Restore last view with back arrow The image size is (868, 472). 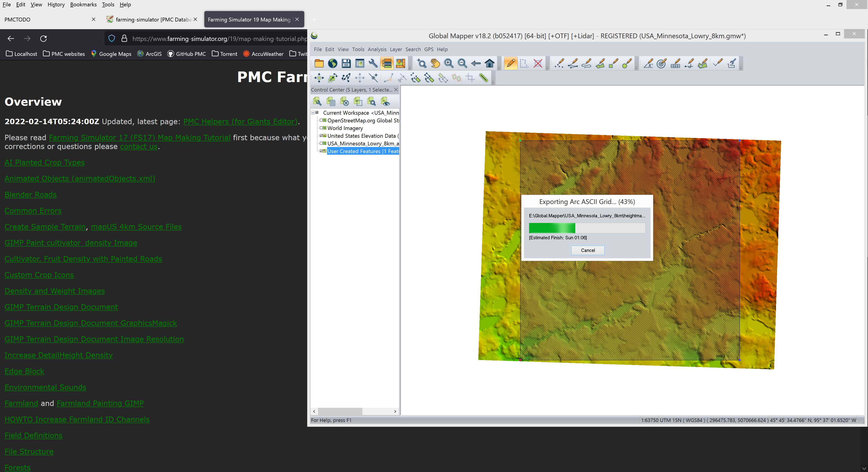coord(476,63)
